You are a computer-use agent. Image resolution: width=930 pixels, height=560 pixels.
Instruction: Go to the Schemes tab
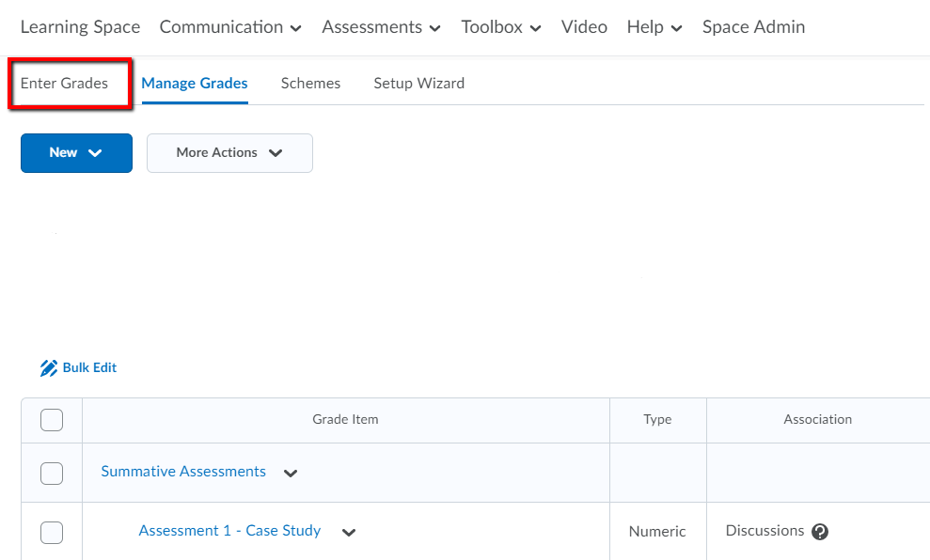(x=310, y=84)
